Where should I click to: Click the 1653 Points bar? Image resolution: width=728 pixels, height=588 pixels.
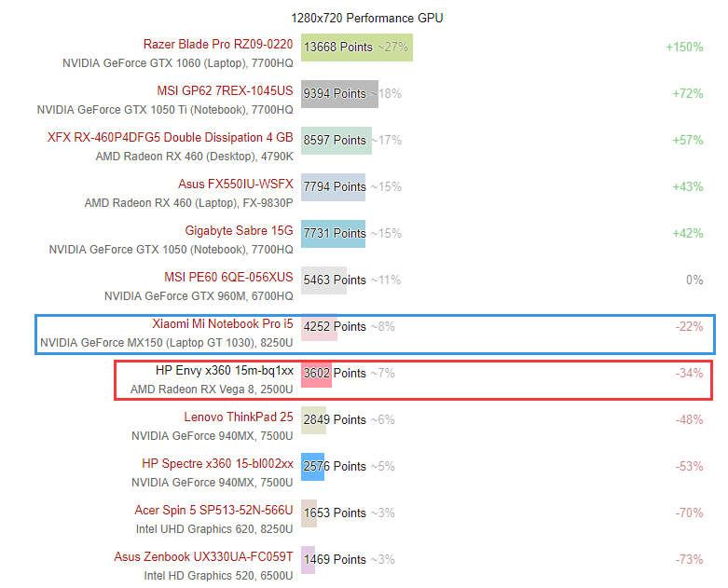(x=309, y=513)
